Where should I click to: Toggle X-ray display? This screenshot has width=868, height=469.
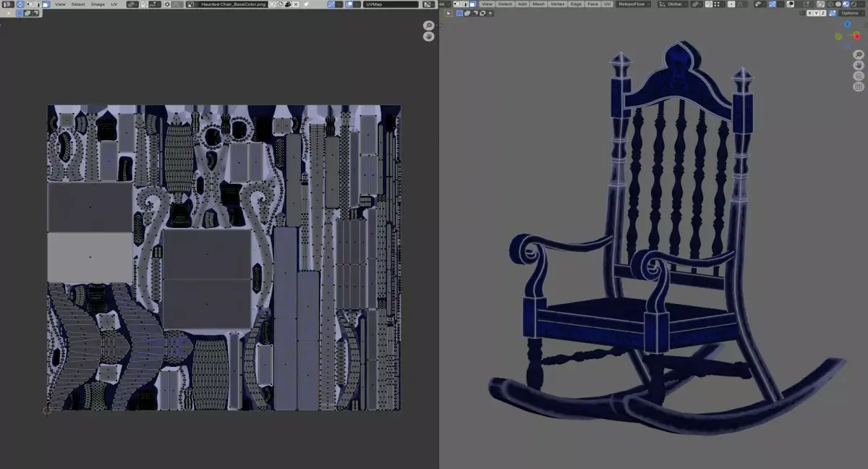pyautogui.click(x=820, y=4)
